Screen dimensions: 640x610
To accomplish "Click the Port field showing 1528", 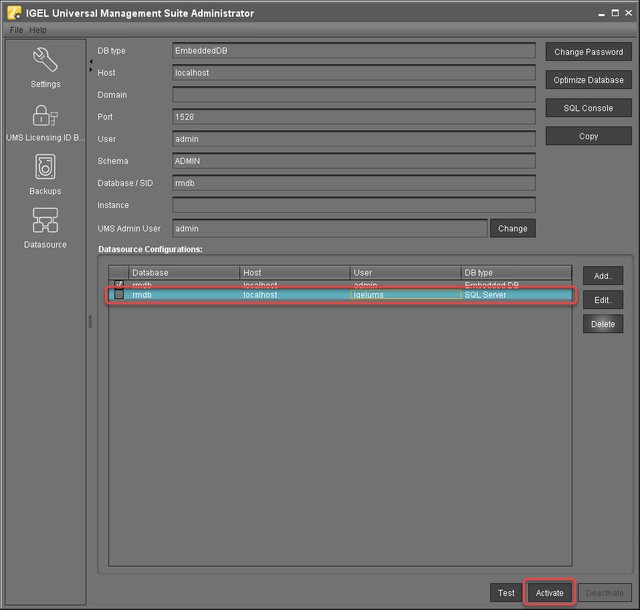I will [x=353, y=117].
